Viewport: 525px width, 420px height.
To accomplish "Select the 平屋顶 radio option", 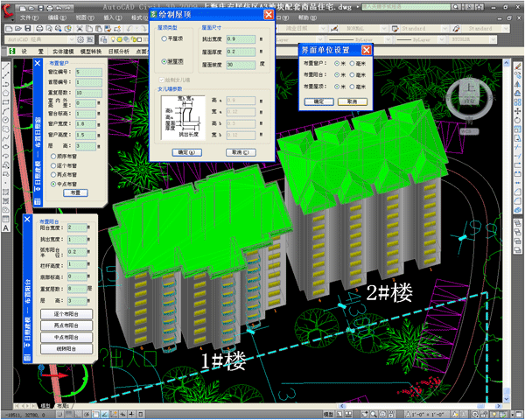I will click(x=164, y=38).
